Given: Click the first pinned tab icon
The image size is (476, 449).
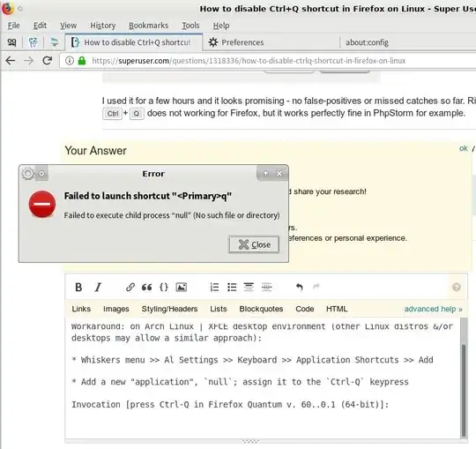Looking at the screenshot, I should click(x=11, y=42).
